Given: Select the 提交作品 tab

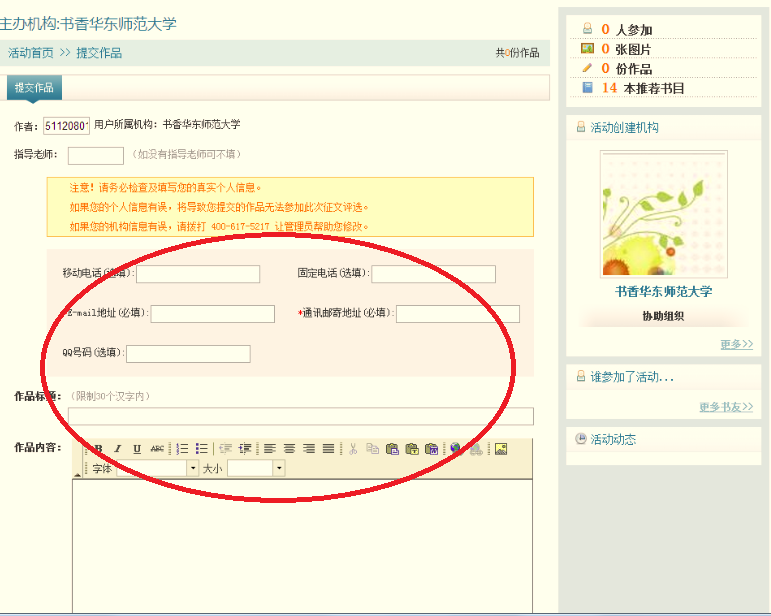Looking at the screenshot, I should coord(35,88).
